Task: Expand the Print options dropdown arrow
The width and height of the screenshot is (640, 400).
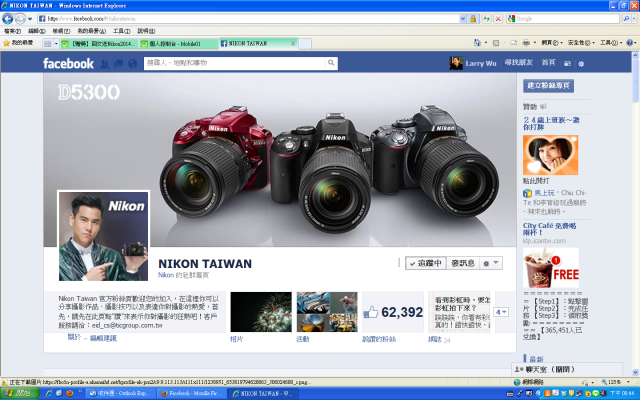Action: click(x=534, y=43)
